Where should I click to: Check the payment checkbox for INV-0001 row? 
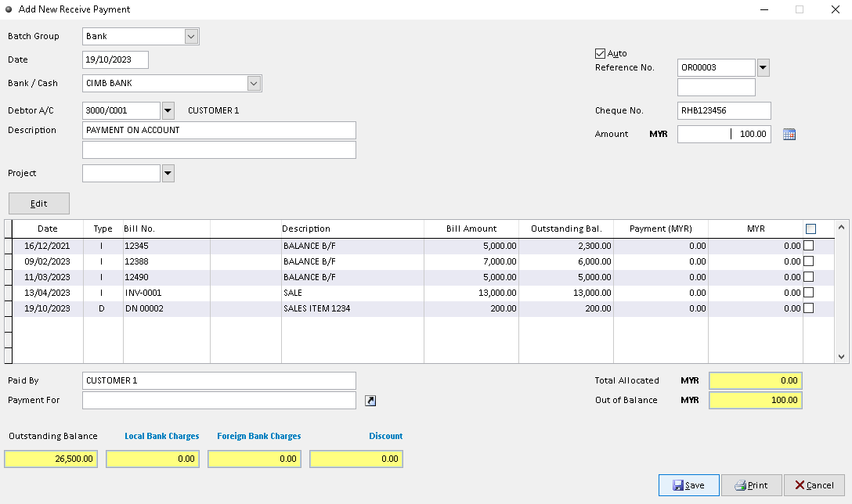click(808, 292)
